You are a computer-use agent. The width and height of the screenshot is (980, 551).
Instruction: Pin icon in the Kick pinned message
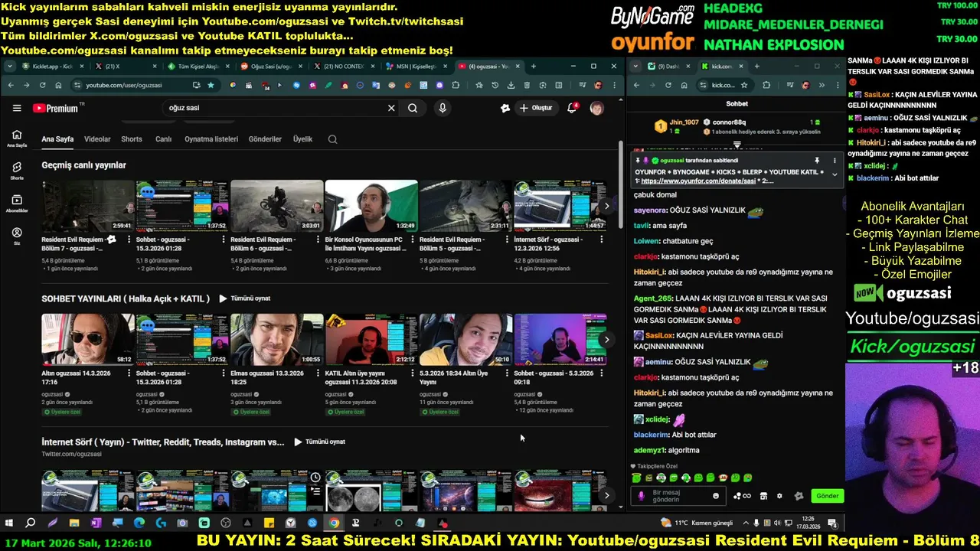tap(817, 161)
